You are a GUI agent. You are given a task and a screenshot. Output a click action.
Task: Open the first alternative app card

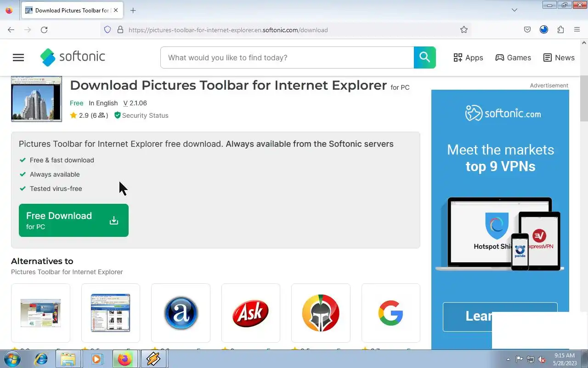(40, 313)
